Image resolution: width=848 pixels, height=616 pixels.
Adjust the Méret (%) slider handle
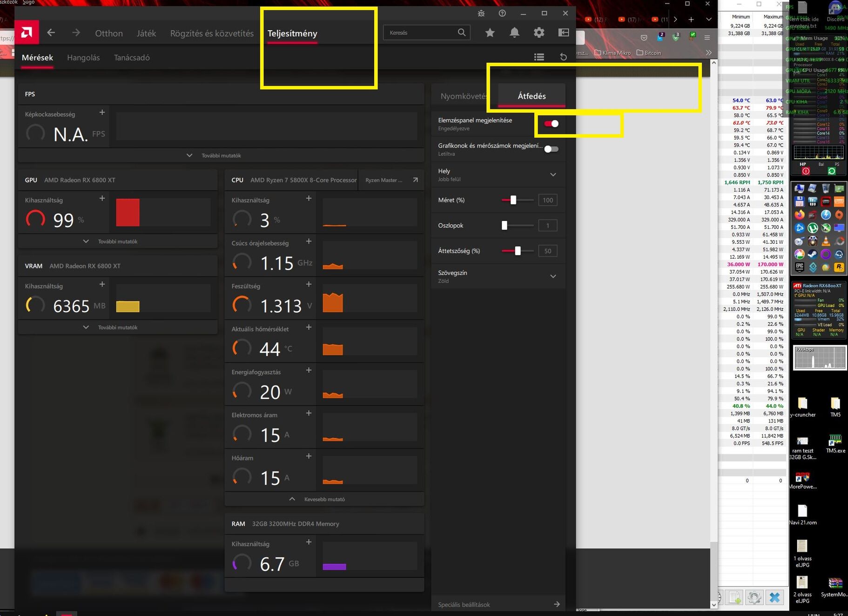(x=513, y=200)
